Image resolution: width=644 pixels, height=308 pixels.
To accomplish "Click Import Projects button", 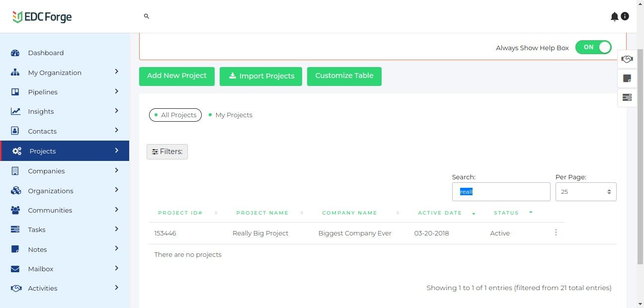I will (261, 77).
